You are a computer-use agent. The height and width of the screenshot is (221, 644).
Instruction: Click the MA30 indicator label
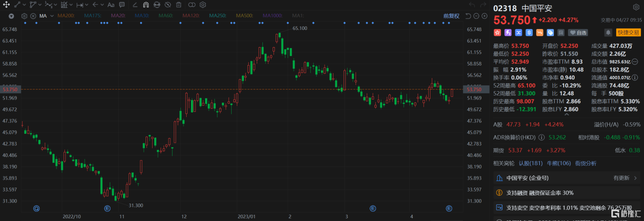[142, 16]
